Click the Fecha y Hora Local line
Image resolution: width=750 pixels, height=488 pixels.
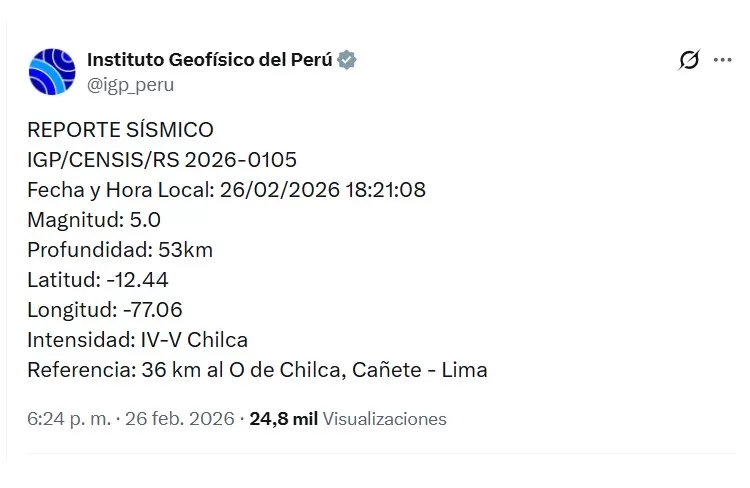[x=226, y=190]
